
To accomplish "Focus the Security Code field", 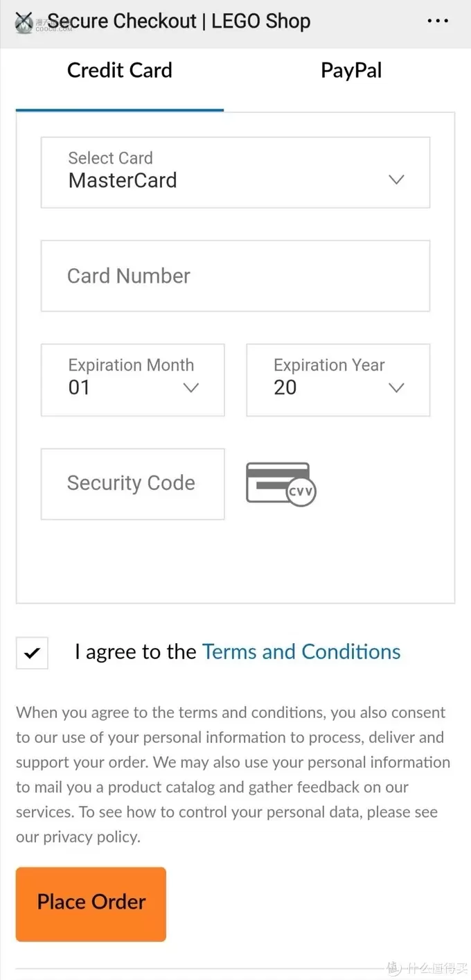I will [133, 484].
